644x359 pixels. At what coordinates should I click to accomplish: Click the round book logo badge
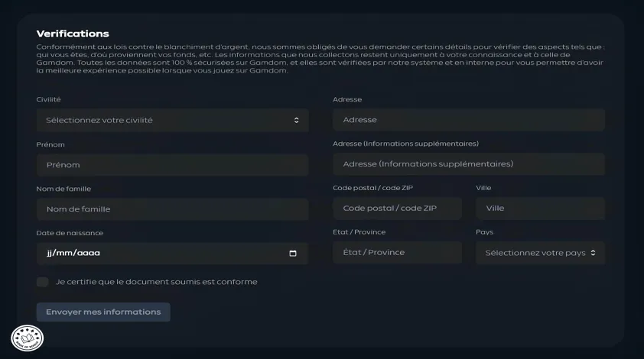pyautogui.click(x=27, y=338)
